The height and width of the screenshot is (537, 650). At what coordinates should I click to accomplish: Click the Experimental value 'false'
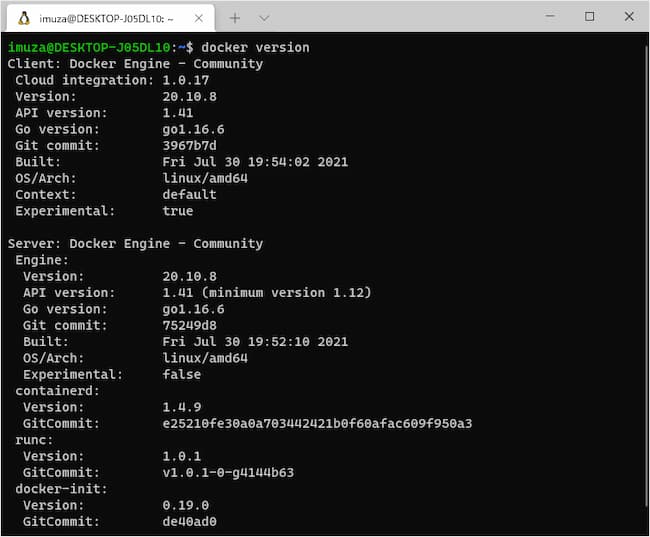[182, 374]
